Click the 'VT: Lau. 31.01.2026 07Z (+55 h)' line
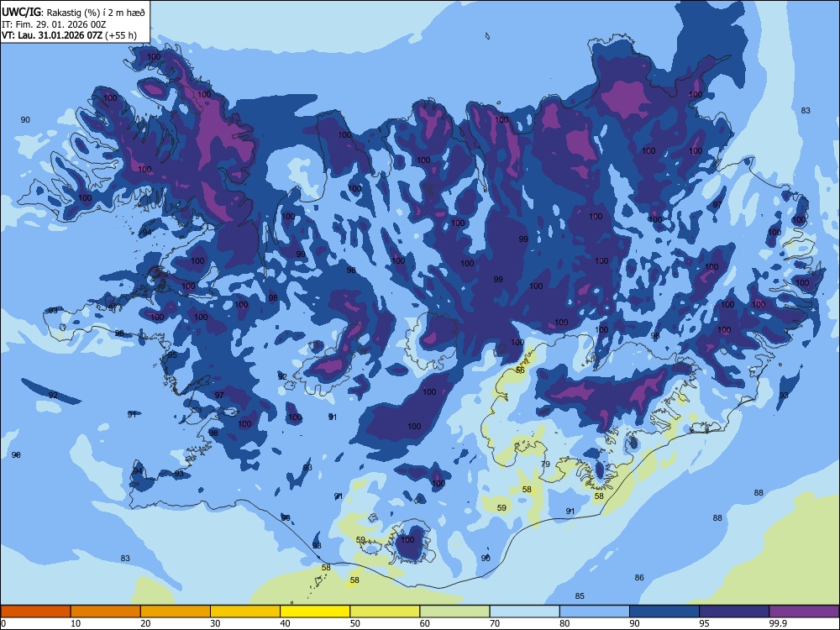Screen dimensions: 840x630 pyautogui.click(x=69, y=36)
